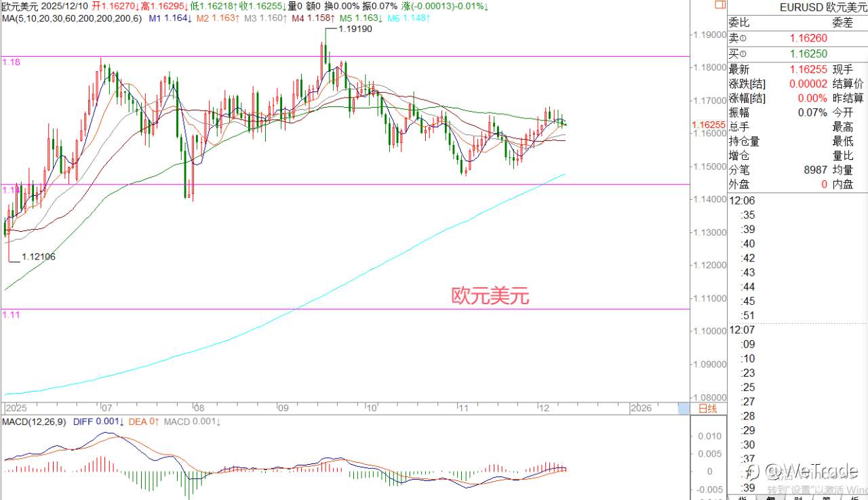Click the 1.12106 low price annotation
The height and width of the screenshot is (500, 868).
tap(39, 257)
